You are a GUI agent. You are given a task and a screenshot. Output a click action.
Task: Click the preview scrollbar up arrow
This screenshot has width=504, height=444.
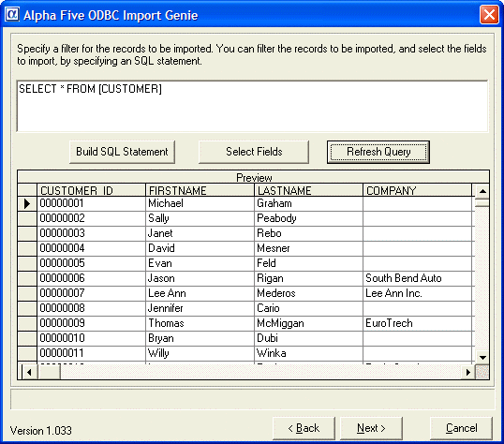point(482,191)
